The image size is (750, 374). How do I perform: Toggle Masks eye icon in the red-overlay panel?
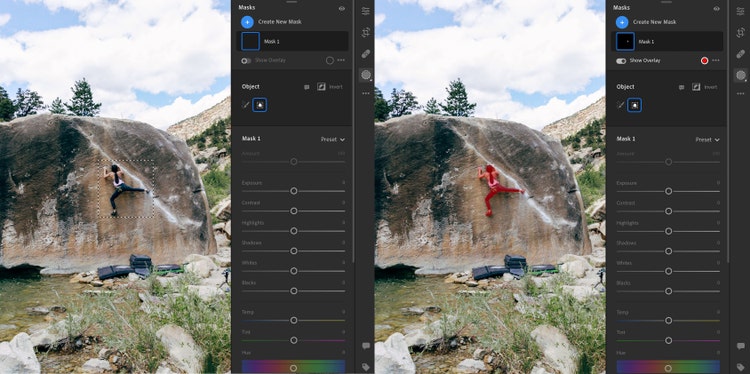pyautogui.click(x=717, y=8)
